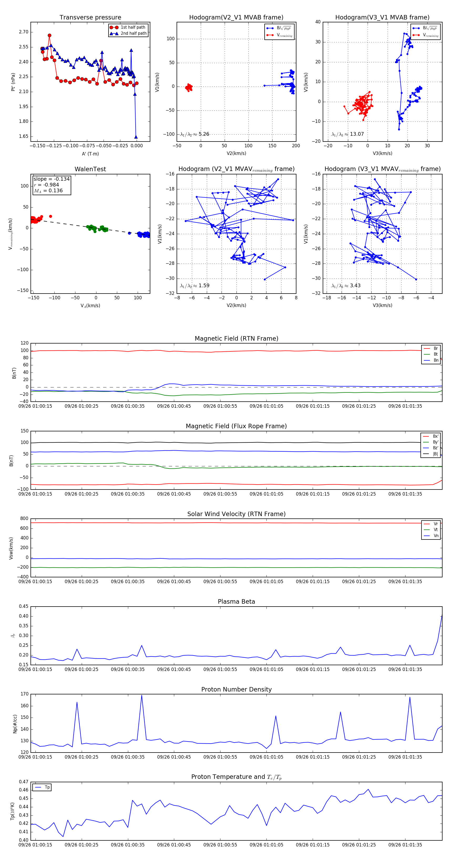This screenshot has height=868, width=473.
Task: Click the 'Transverse pressure' plot title
Action: point(90,18)
